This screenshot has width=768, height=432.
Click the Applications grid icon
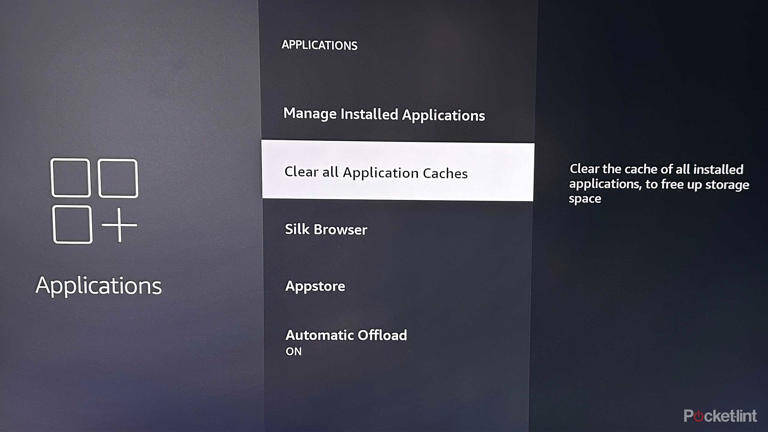(95, 201)
